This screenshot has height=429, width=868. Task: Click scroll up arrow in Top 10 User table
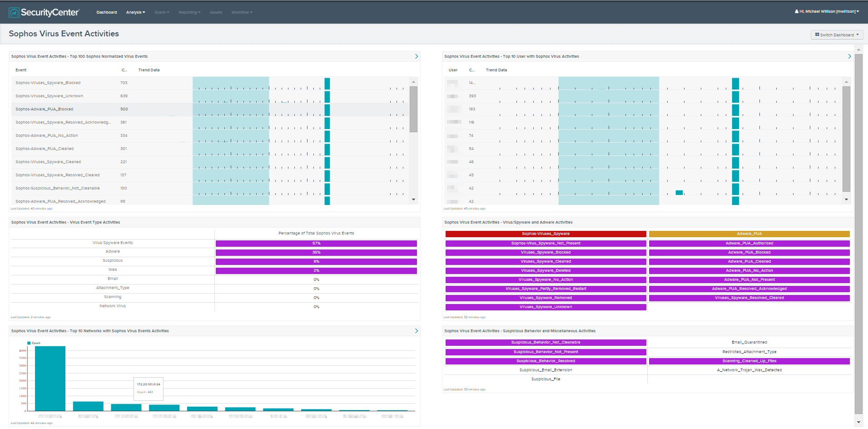(846, 82)
